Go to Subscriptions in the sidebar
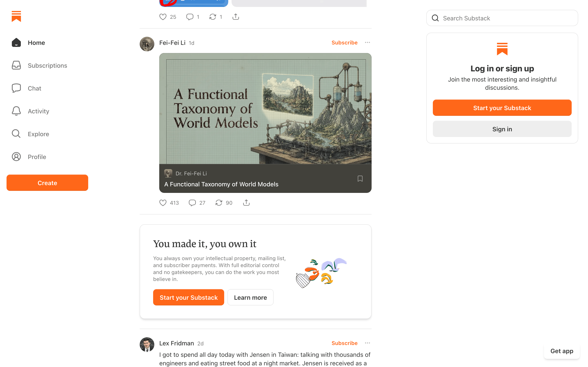 39,65
